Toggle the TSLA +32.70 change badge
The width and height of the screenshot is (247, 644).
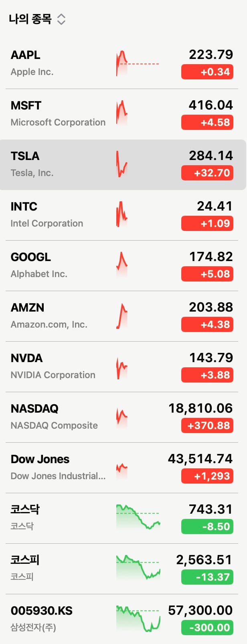[x=207, y=173]
